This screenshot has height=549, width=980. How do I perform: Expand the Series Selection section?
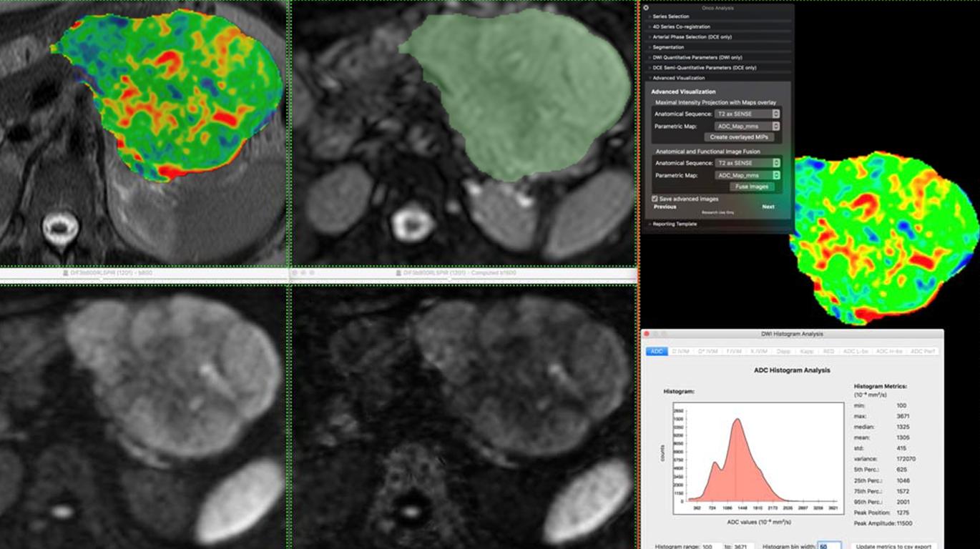(672, 16)
